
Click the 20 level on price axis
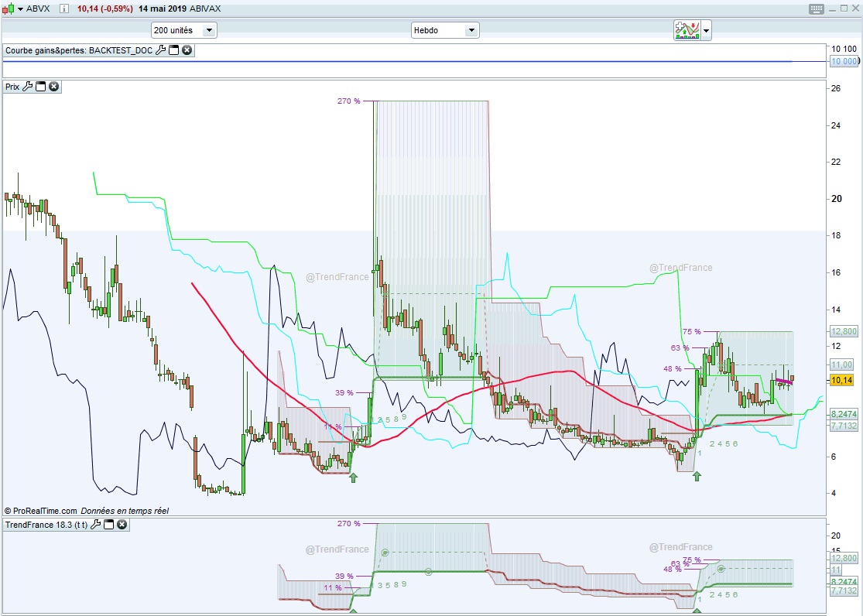(837, 199)
